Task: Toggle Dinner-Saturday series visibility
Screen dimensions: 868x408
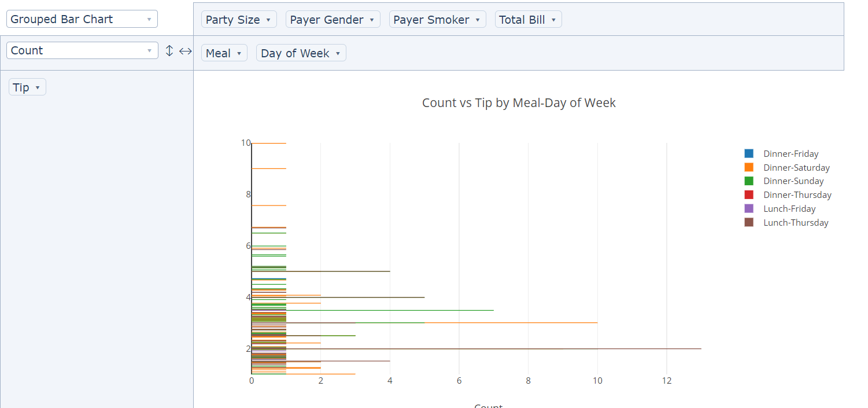Action: 796,168
